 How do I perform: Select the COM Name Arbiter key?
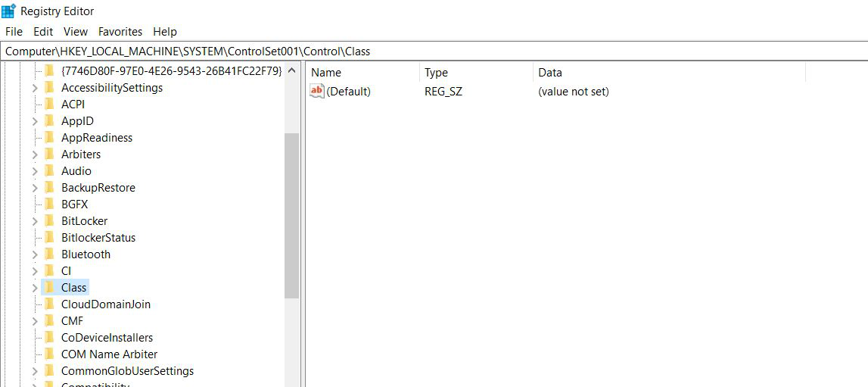coord(109,354)
